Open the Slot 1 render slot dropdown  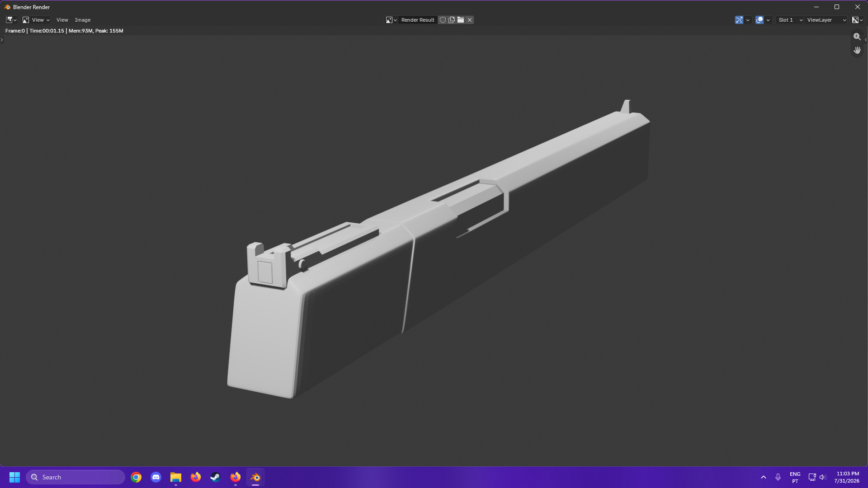tap(790, 20)
